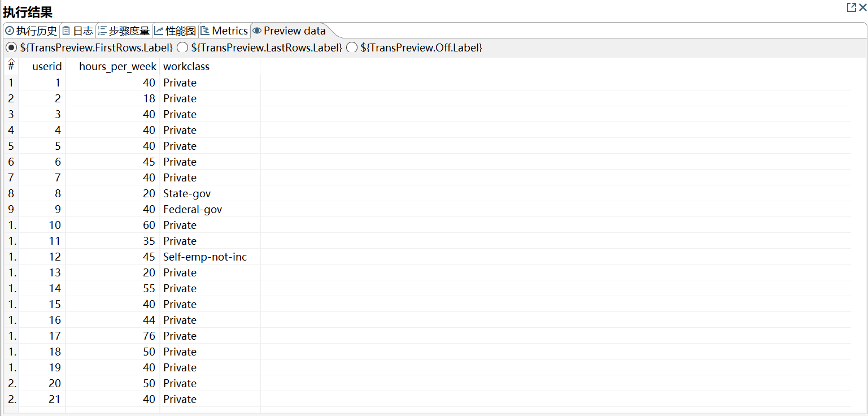Select the Preview data tab
This screenshot has height=416, width=868.
(x=289, y=31)
